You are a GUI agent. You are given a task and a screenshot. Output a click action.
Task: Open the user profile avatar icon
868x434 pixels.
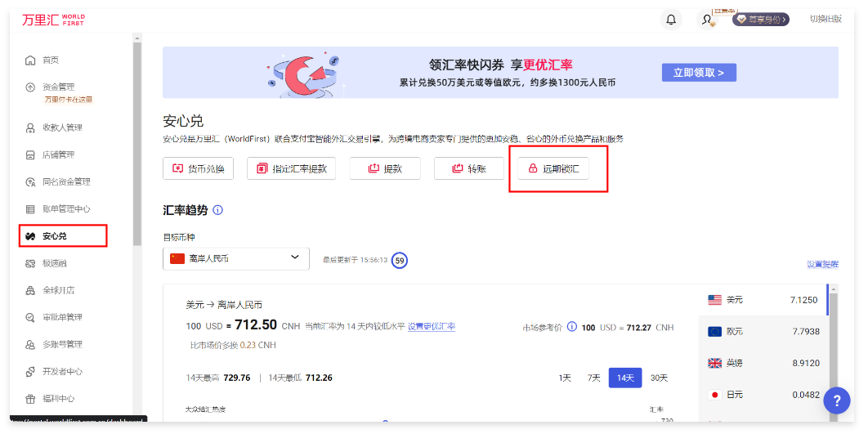[x=707, y=20]
